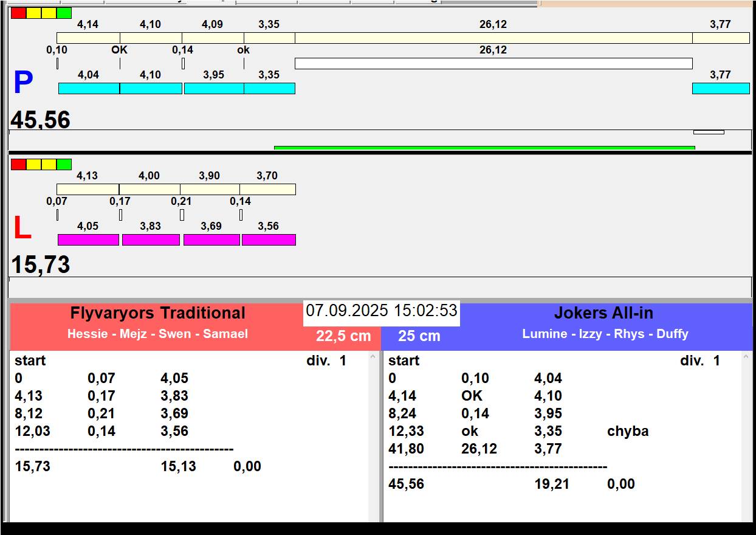The height and width of the screenshot is (535, 756).
Task: Select the magenta 3,56 run bar
Action: 269,240
